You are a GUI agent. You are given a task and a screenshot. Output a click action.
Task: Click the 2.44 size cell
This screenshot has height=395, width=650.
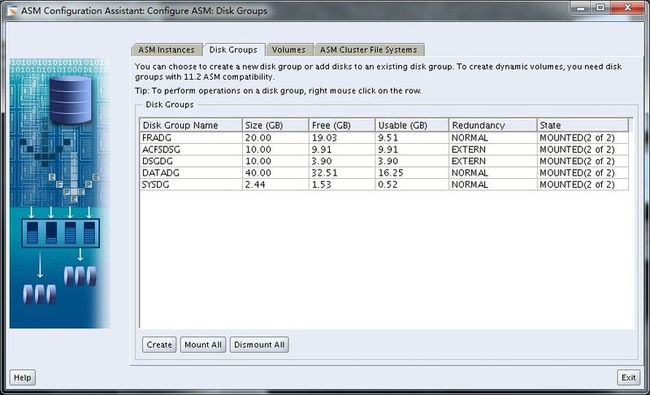[x=276, y=184]
